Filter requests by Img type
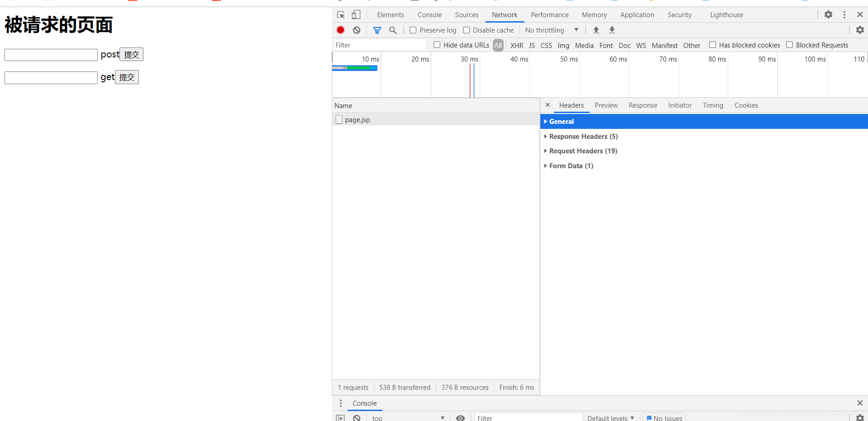868x421 pixels. coord(563,45)
